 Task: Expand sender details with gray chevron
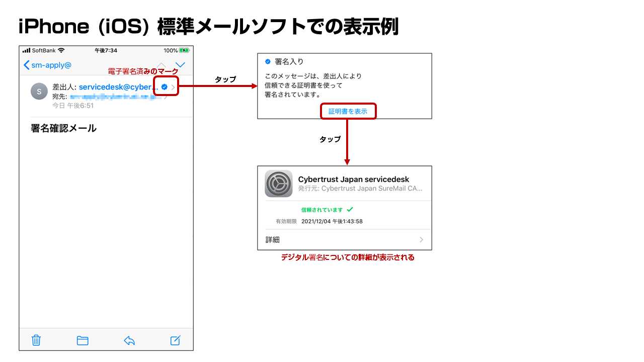coord(173,87)
